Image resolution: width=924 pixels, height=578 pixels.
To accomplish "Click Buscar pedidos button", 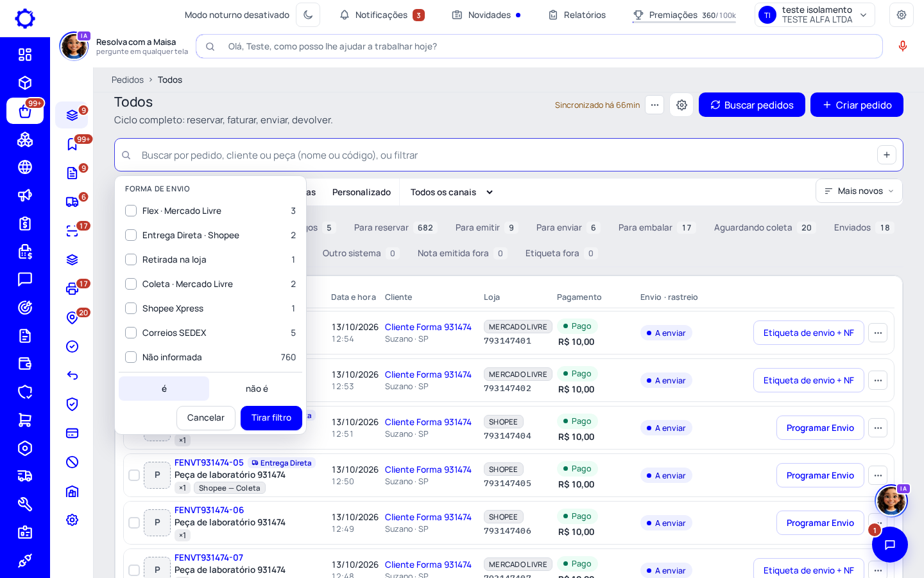I will point(752,105).
